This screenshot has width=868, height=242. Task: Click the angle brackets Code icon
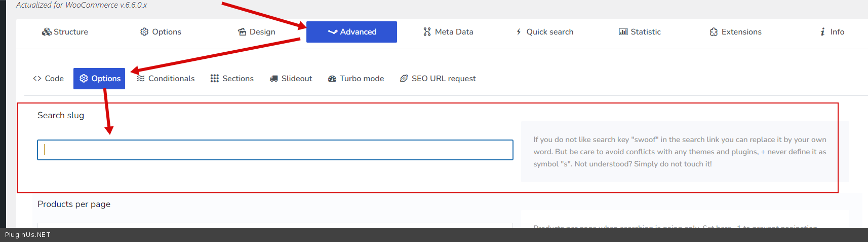[x=37, y=79]
